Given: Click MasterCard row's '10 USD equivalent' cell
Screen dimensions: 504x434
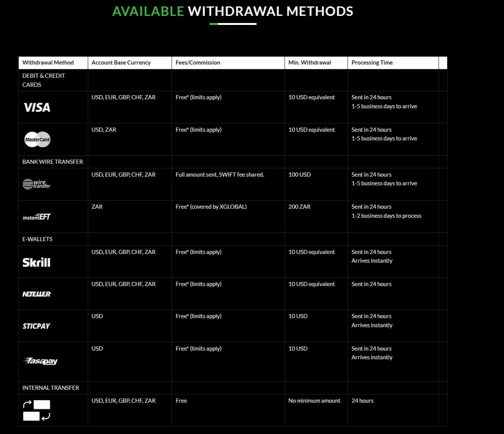Looking at the screenshot, I should point(311,129).
